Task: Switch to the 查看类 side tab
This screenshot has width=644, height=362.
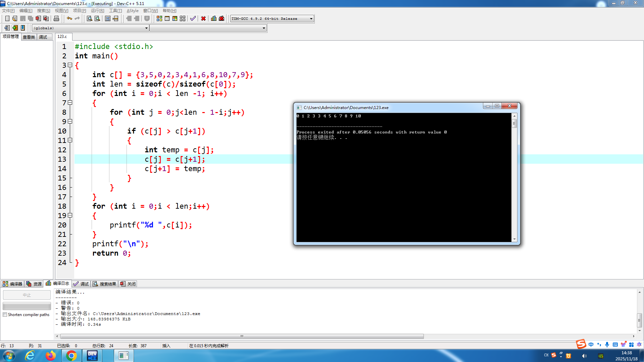Action: (x=29, y=37)
